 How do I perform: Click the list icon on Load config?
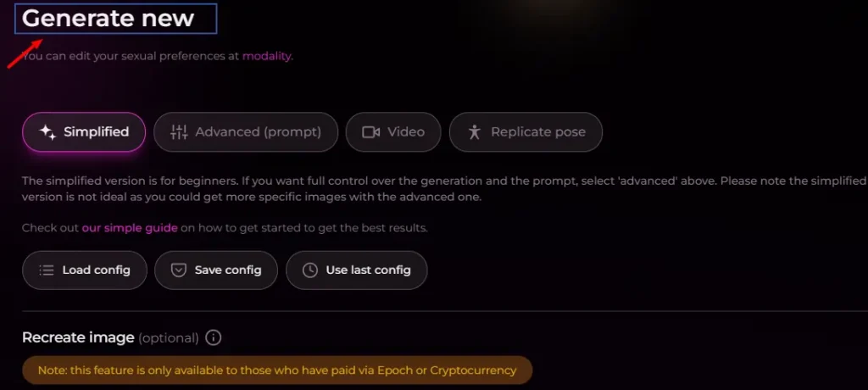tap(47, 270)
